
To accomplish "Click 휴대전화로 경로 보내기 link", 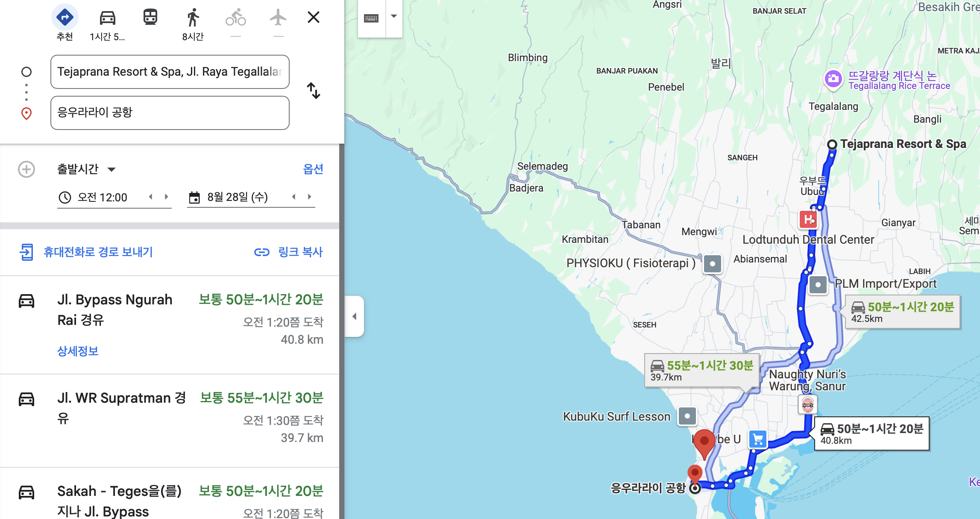I will 98,252.
